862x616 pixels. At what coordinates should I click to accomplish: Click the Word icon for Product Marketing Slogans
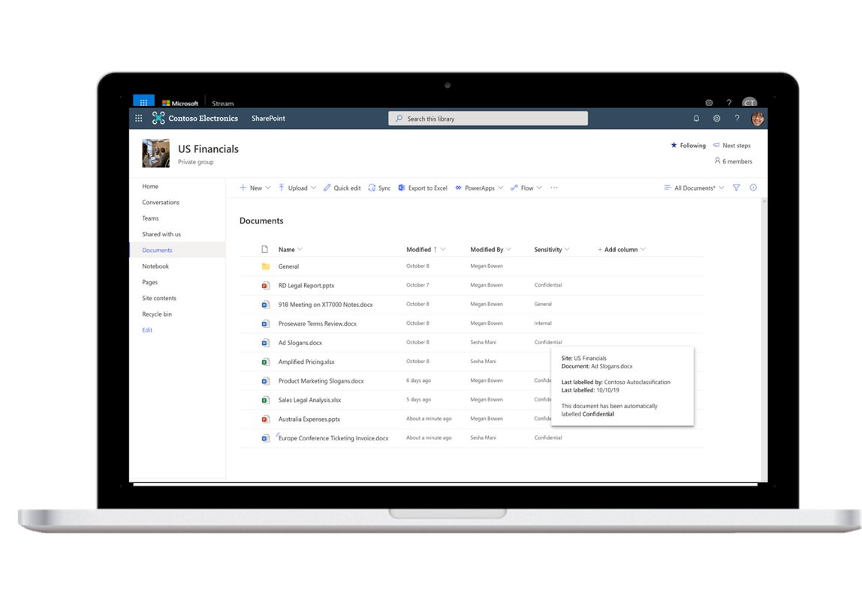pos(266,381)
